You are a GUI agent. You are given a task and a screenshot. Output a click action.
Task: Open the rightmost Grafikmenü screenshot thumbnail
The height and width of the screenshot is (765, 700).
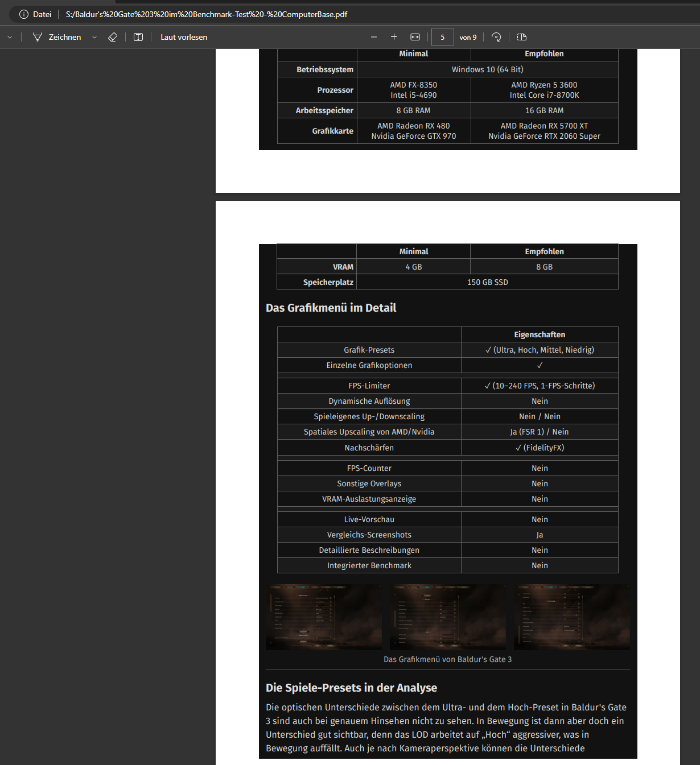tap(572, 617)
